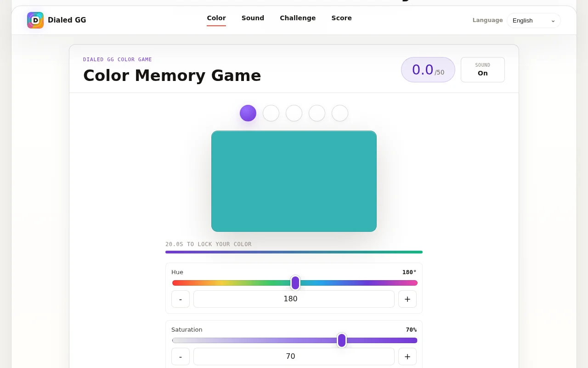Click the Hue slider handle

click(x=295, y=283)
